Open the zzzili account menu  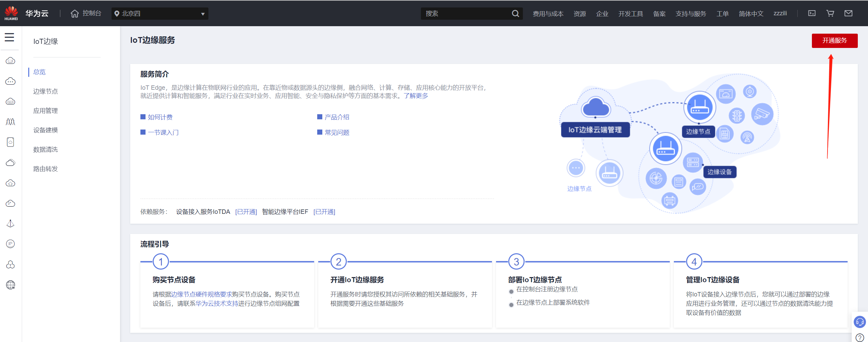(x=780, y=13)
